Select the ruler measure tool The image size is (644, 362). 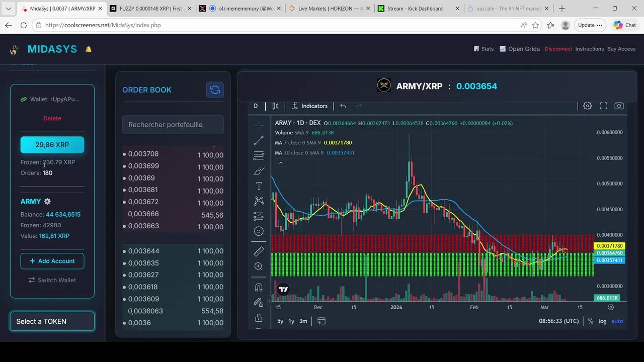pos(259,251)
